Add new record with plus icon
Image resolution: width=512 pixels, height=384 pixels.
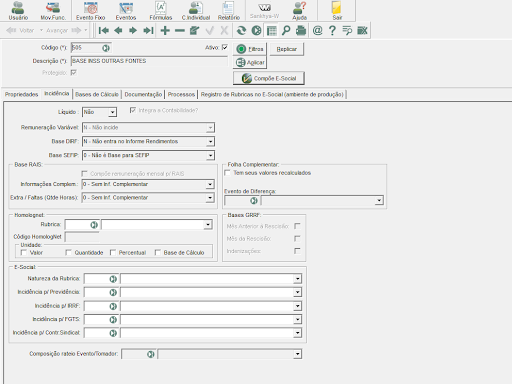point(165,31)
